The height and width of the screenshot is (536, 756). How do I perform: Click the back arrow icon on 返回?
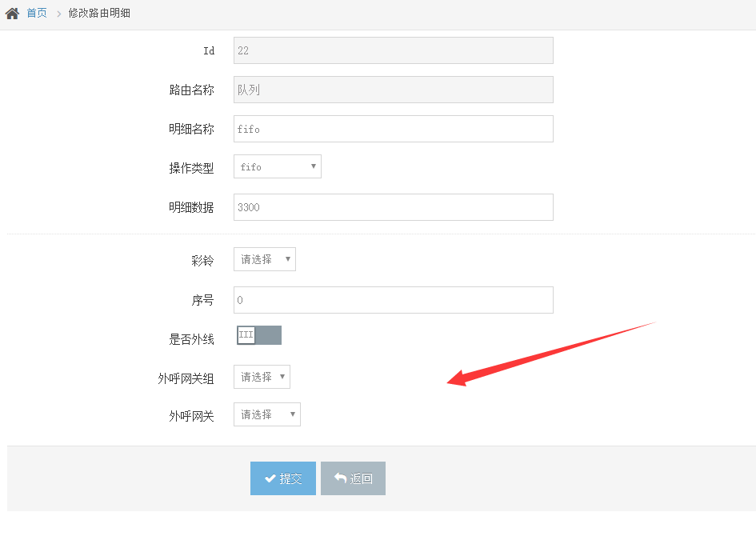(x=340, y=478)
